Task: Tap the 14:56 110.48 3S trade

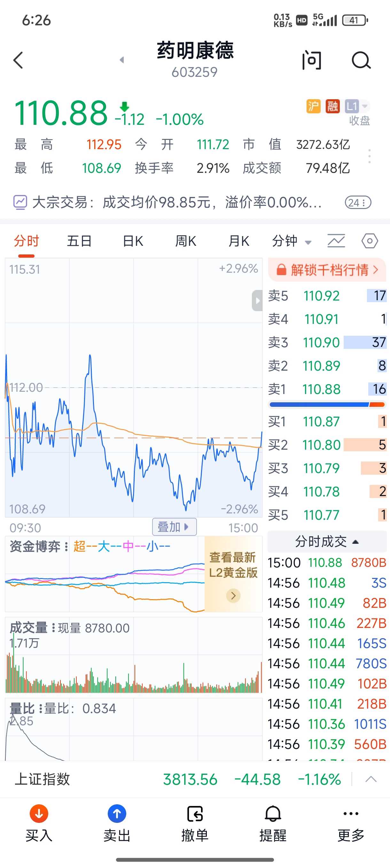Action: [327, 583]
